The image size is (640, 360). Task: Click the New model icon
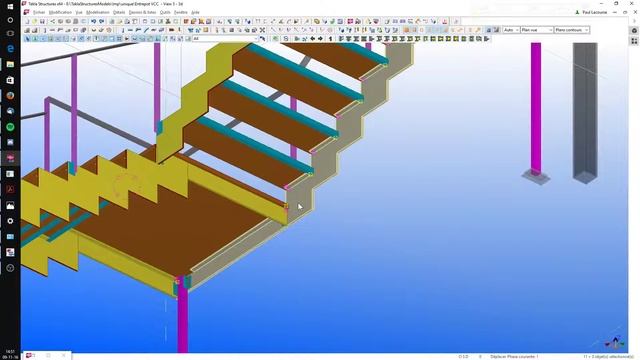point(27,21)
